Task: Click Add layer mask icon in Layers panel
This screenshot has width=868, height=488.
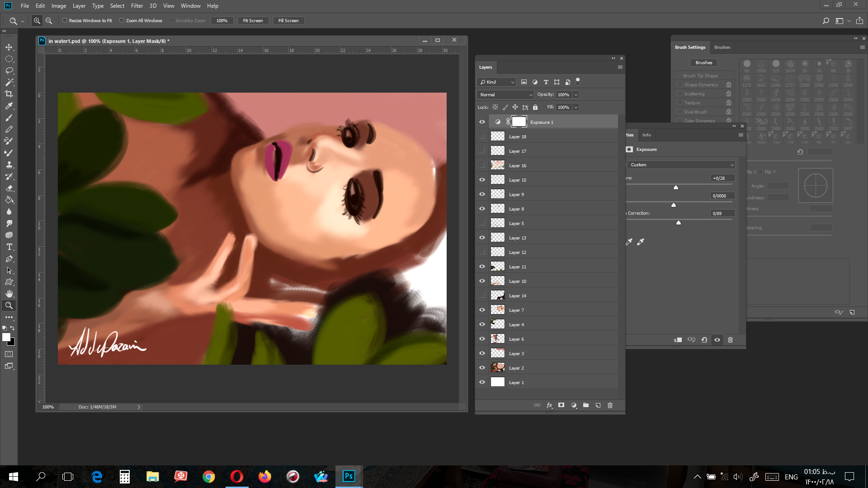Action: coord(561,405)
